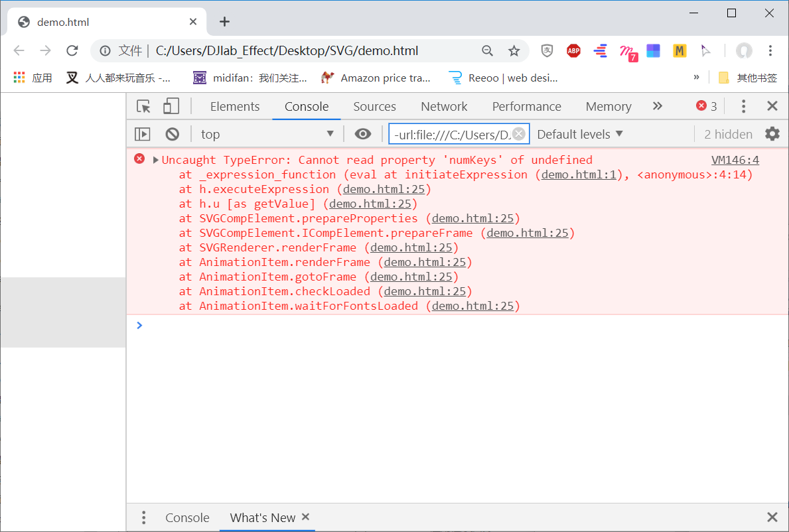
Task: Toggle the device toolbar icon
Action: pos(171,106)
